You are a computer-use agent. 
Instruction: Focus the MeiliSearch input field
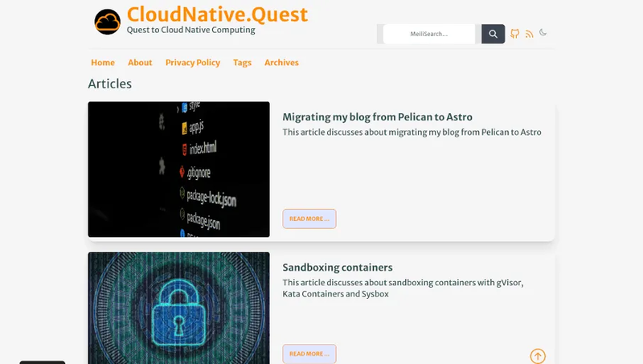point(429,34)
